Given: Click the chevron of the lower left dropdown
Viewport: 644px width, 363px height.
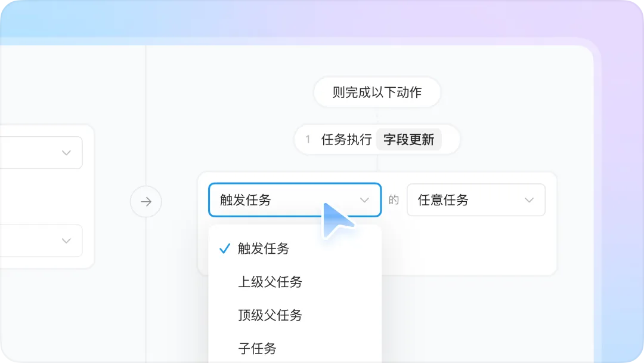Looking at the screenshot, I should click(66, 241).
